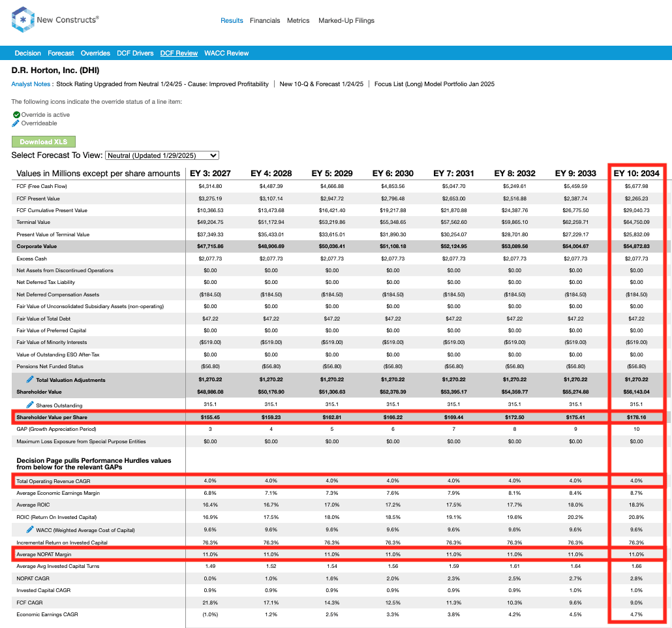
Task: Go to the Decision page
Action: (28, 53)
